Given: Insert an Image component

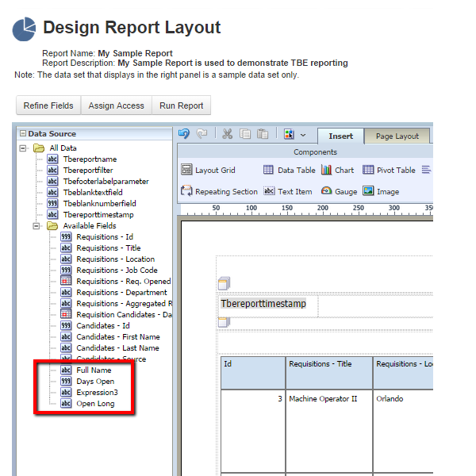Looking at the screenshot, I should [381, 191].
